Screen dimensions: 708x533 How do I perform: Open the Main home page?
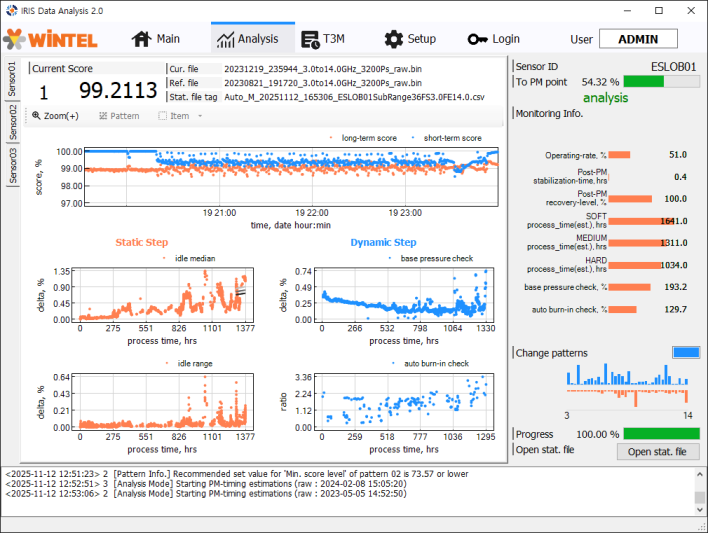[x=155, y=39]
